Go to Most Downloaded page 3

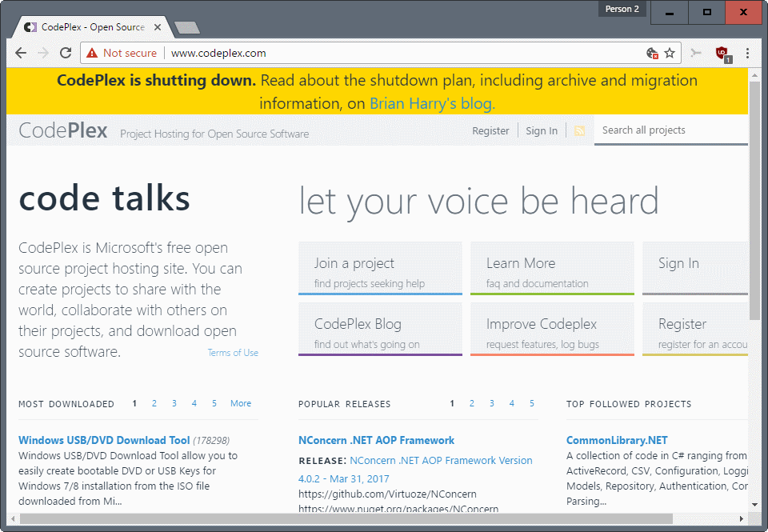174,403
